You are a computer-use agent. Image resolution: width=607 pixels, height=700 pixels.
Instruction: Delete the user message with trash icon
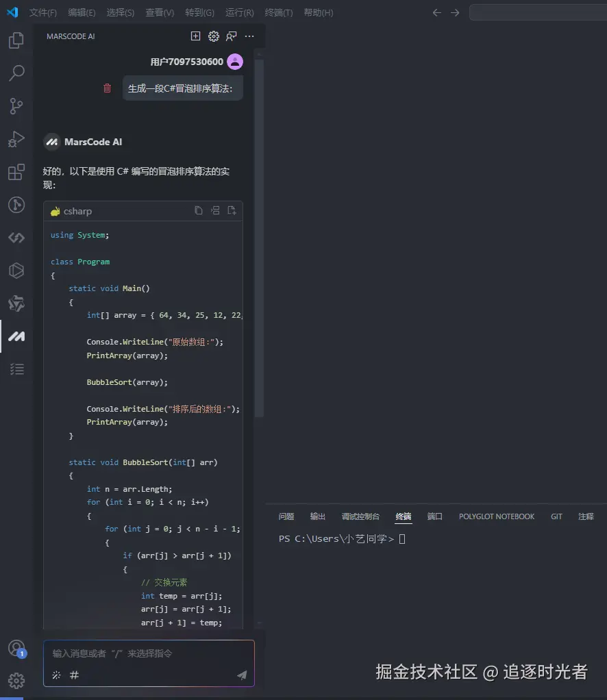(x=107, y=88)
